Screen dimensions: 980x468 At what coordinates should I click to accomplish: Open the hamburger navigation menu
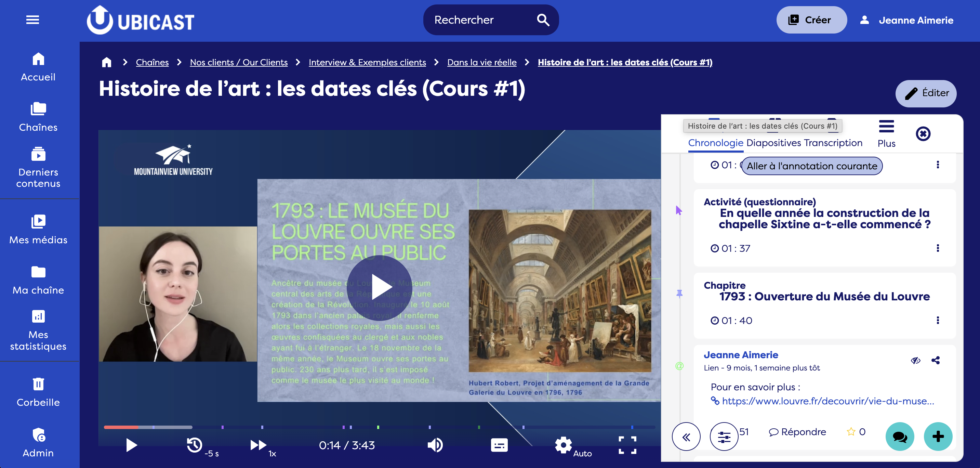click(33, 20)
